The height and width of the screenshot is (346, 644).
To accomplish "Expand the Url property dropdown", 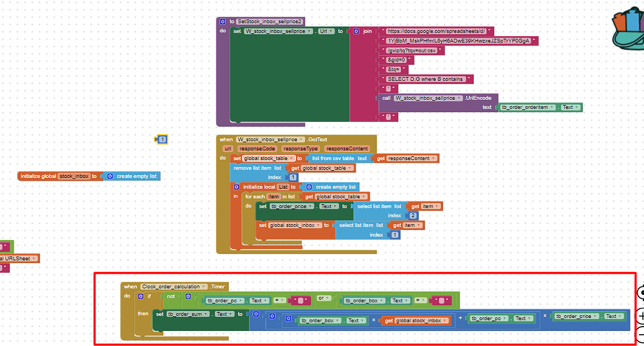I will point(332,31).
